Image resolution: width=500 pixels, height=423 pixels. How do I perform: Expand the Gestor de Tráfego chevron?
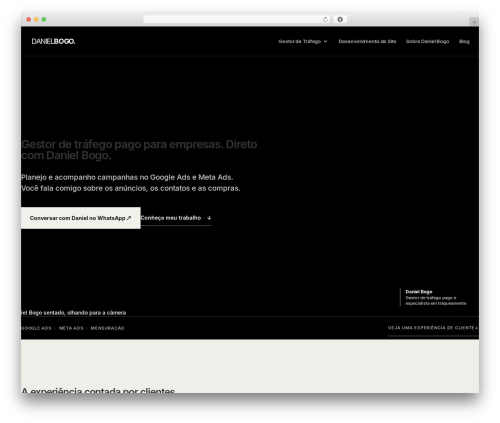coord(325,41)
